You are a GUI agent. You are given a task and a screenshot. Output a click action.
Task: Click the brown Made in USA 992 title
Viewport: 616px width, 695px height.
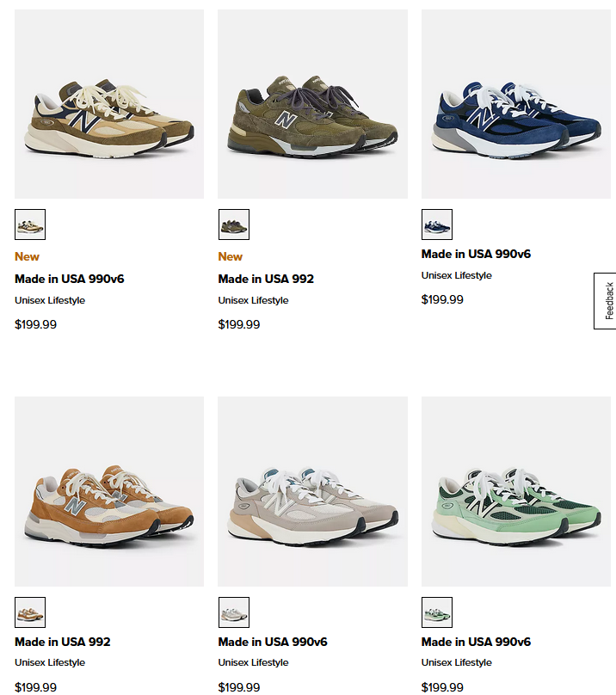coord(63,642)
